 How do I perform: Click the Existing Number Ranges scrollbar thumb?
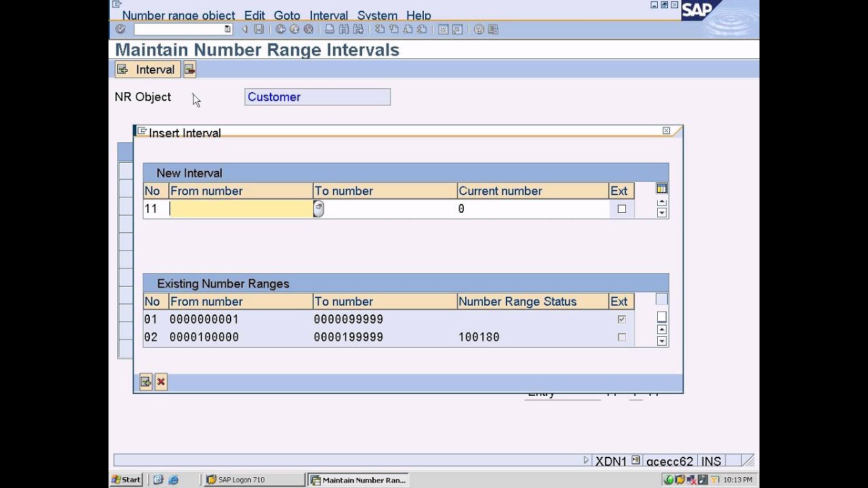tap(662, 317)
